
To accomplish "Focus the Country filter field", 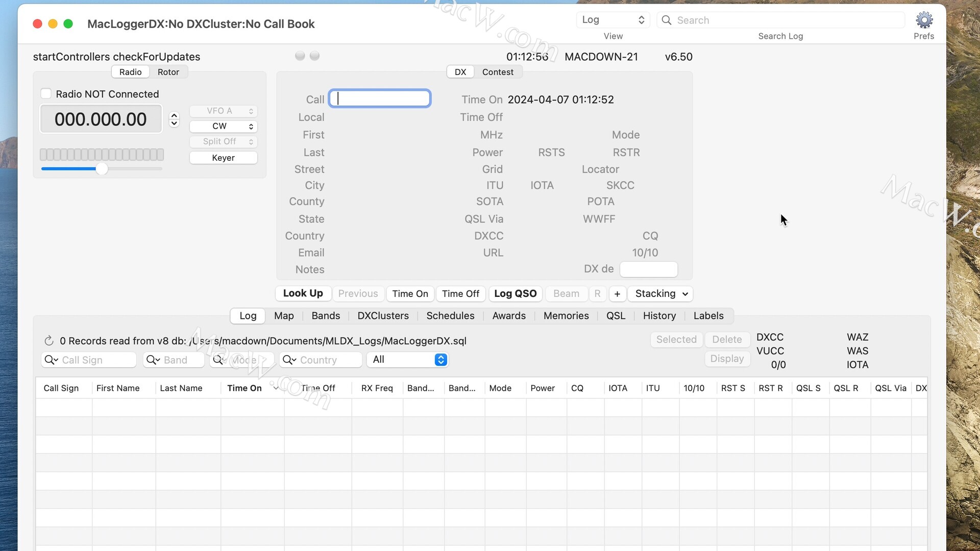I will (x=321, y=360).
